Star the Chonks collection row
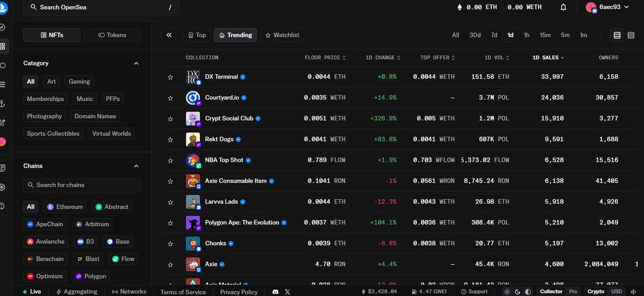644x296 pixels. coord(171,243)
